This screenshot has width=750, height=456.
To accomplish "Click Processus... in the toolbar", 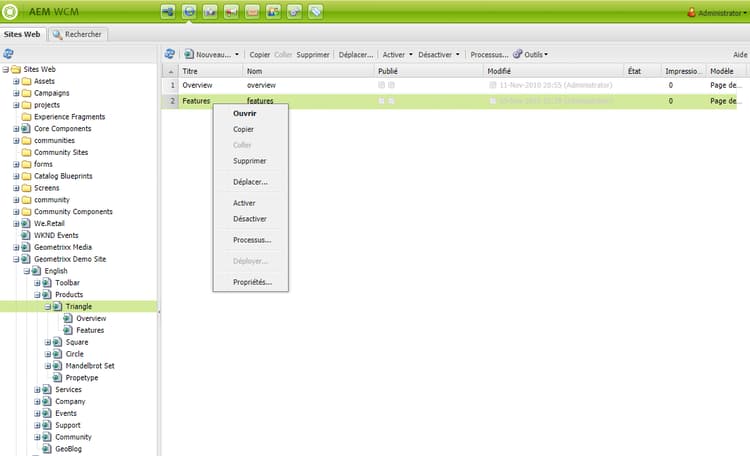I will 489,55.
